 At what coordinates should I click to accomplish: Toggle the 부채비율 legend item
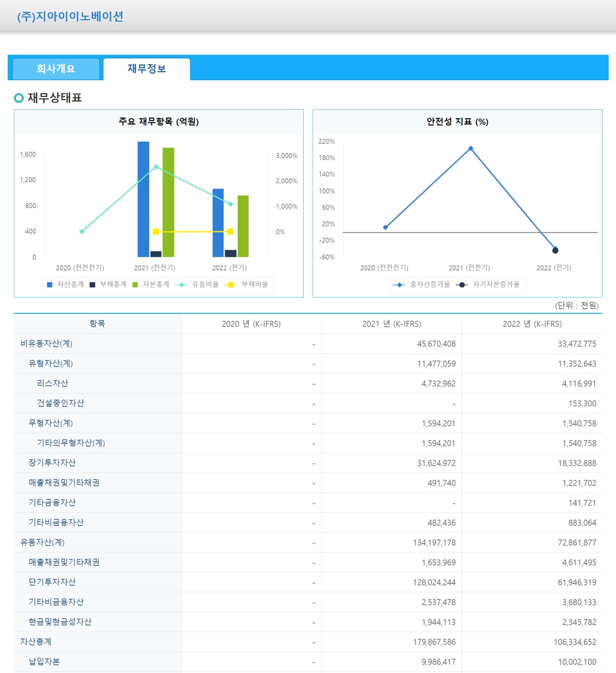point(246,285)
